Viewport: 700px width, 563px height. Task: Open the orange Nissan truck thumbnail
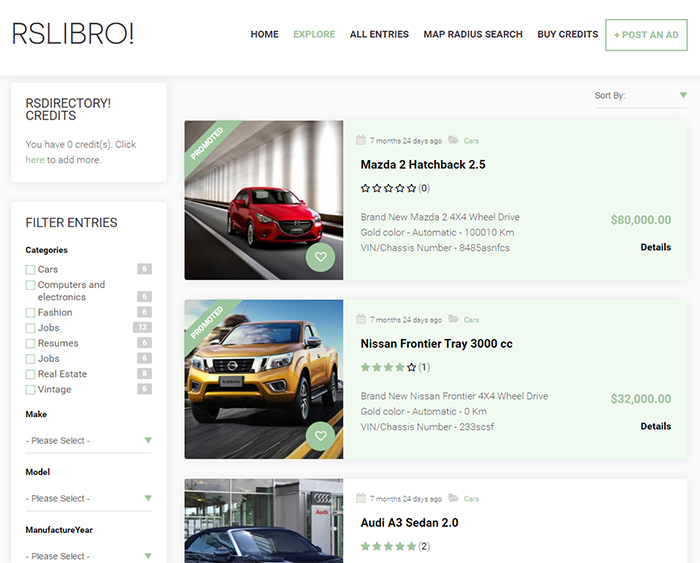tap(264, 379)
